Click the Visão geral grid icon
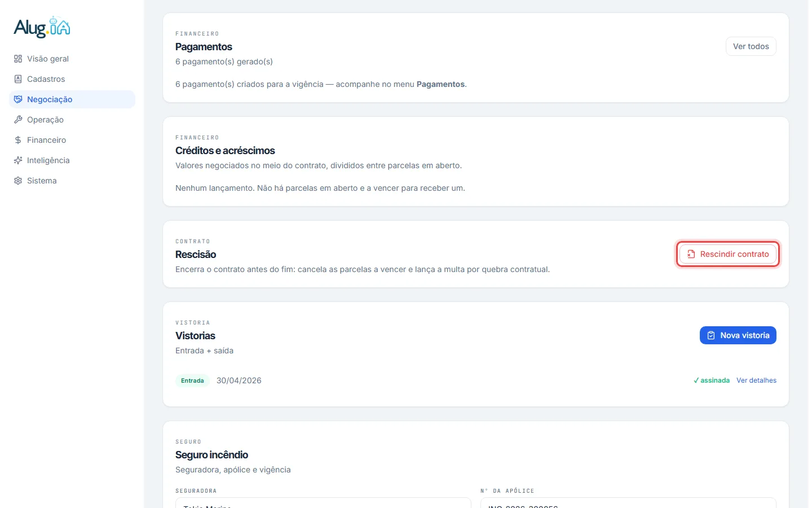Screen dimensions: 812x508 click(x=18, y=59)
